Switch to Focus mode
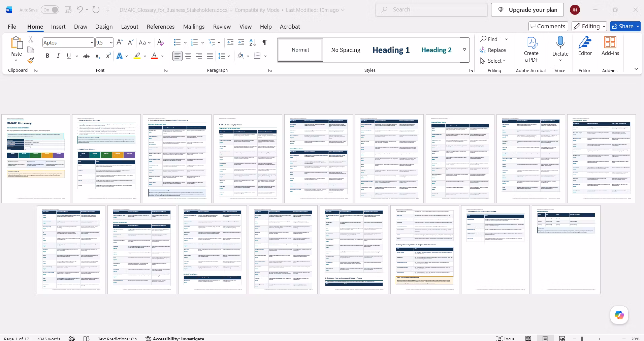 click(x=506, y=339)
